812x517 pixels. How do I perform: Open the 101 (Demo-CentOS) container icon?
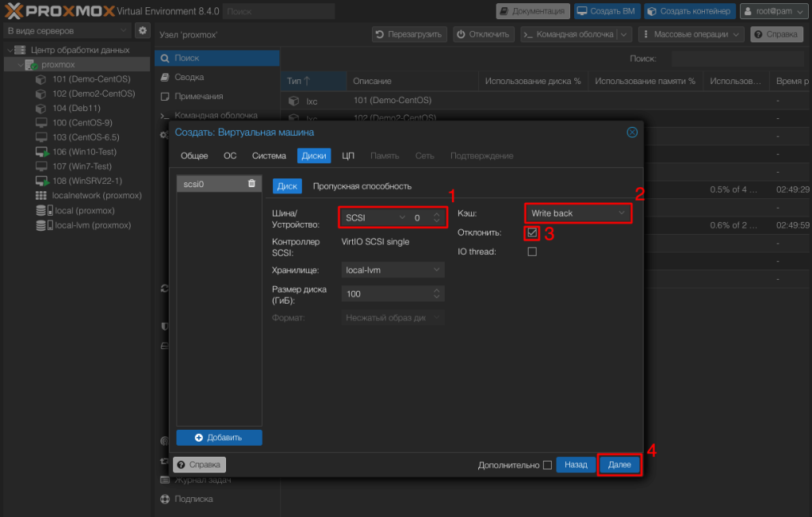[x=41, y=79]
